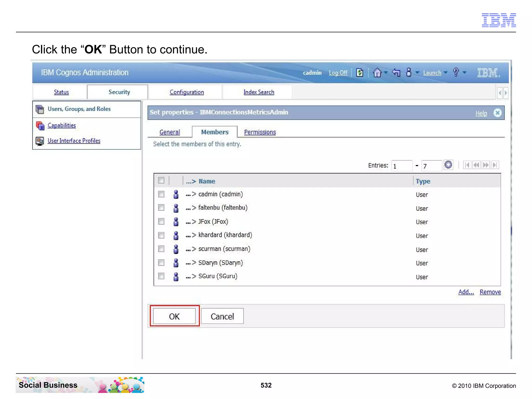Click the refresh page icon in header
This screenshot has height=399, width=532.
(360, 72)
